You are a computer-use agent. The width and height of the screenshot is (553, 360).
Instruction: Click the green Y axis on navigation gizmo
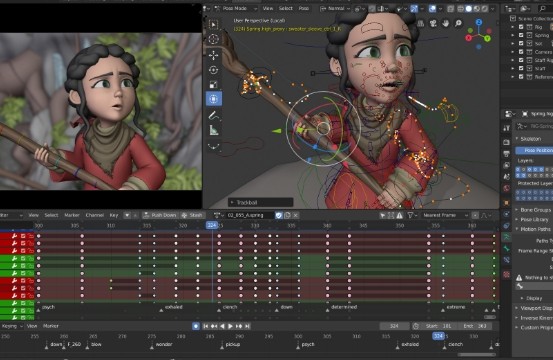tap(487, 38)
